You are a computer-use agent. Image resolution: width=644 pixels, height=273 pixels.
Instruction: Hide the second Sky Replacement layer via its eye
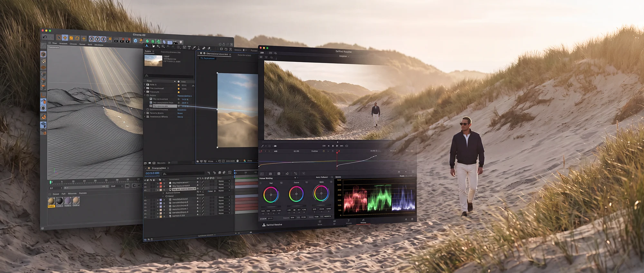pyautogui.click(x=145, y=187)
